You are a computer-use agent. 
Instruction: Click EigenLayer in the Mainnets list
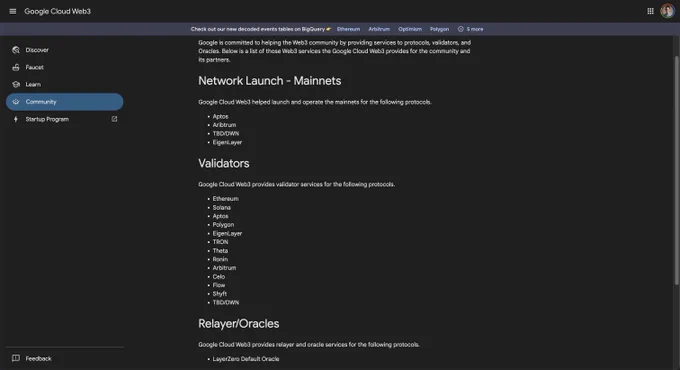[x=227, y=142]
